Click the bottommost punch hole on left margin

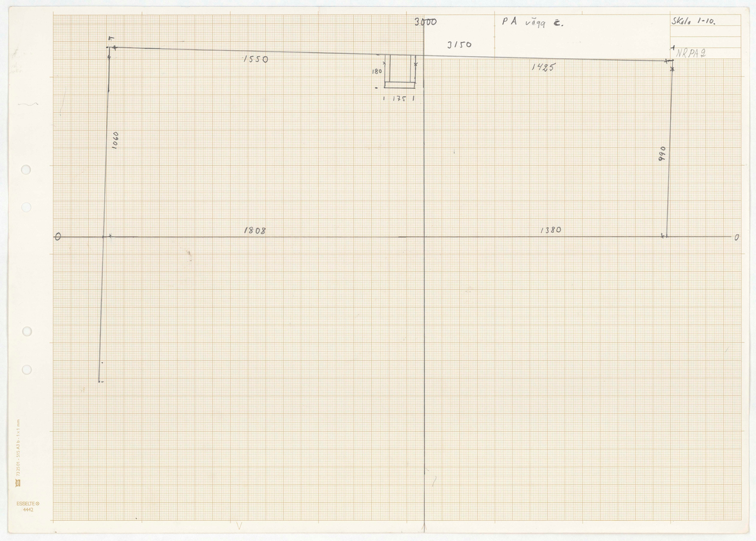coord(26,369)
